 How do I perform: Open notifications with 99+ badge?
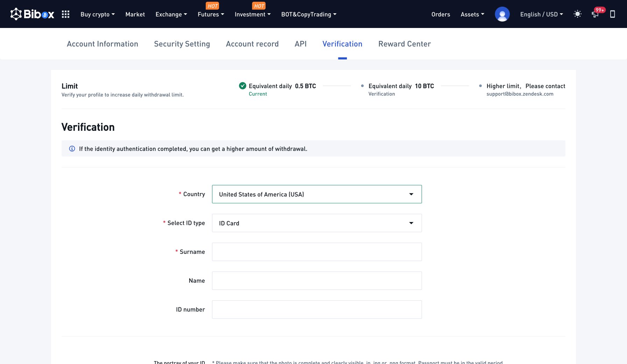[x=595, y=14]
